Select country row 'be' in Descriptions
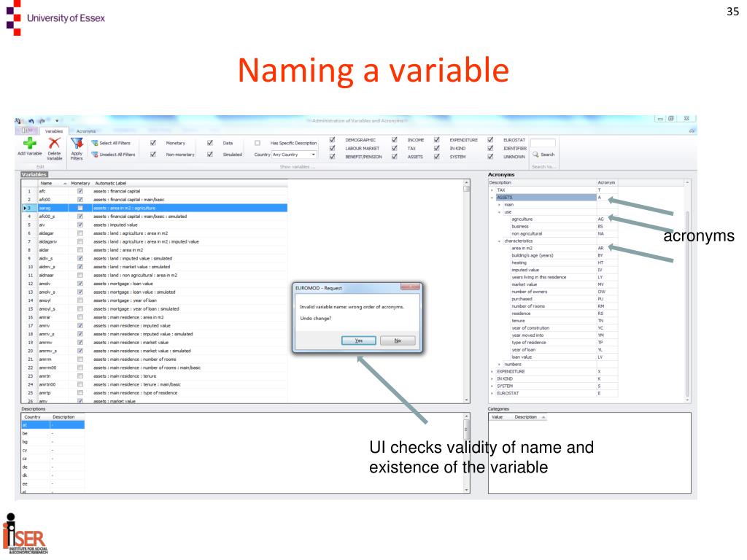The height and width of the screenshot is (560, 747). click(x=53, y=433)
